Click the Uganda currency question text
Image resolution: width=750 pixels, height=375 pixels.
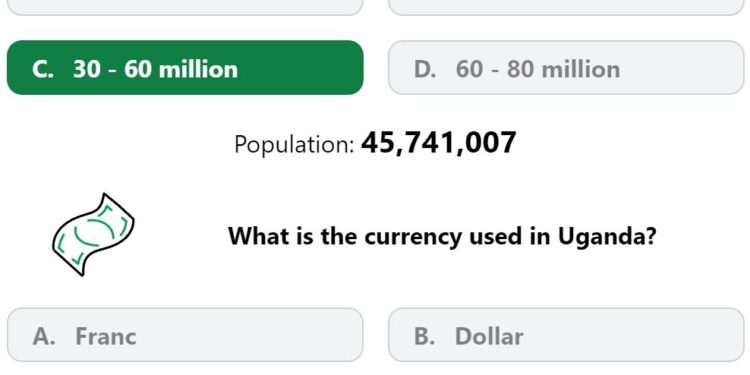click(x=442, y=236)
